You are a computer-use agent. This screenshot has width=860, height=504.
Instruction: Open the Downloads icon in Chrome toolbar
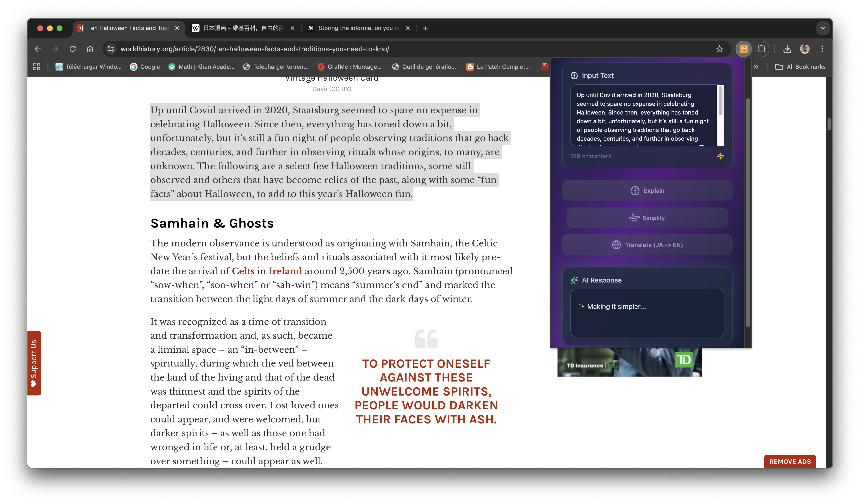click(787, 49)
